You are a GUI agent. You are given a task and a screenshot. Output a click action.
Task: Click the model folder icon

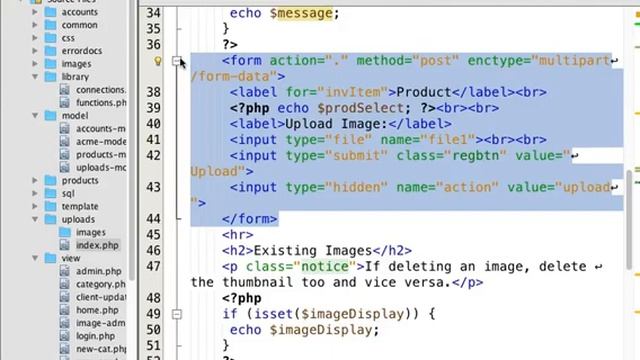[x=51, y=116]
